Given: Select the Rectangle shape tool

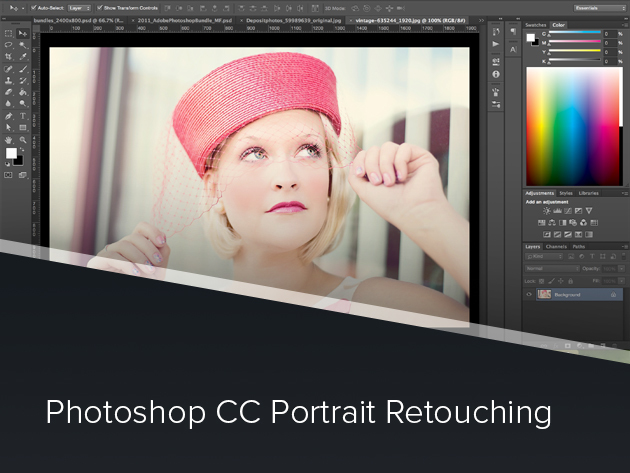Looking at the screenshot, I should tap(23, 128).
